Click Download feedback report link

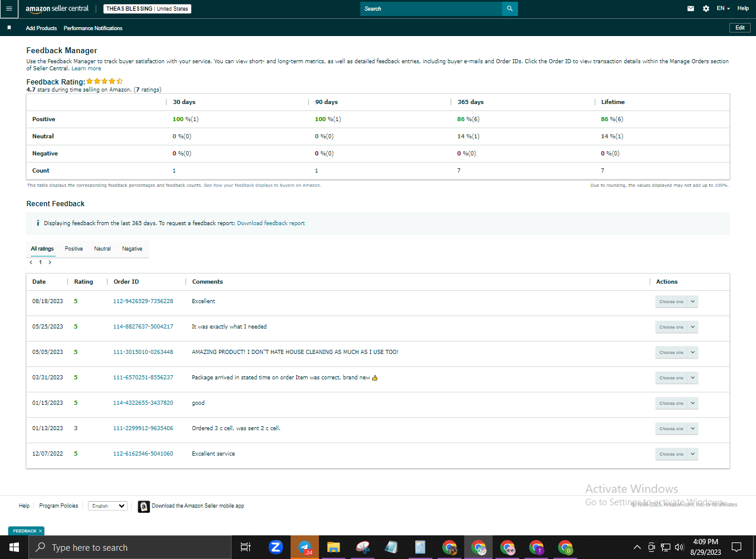coord(271,223)
